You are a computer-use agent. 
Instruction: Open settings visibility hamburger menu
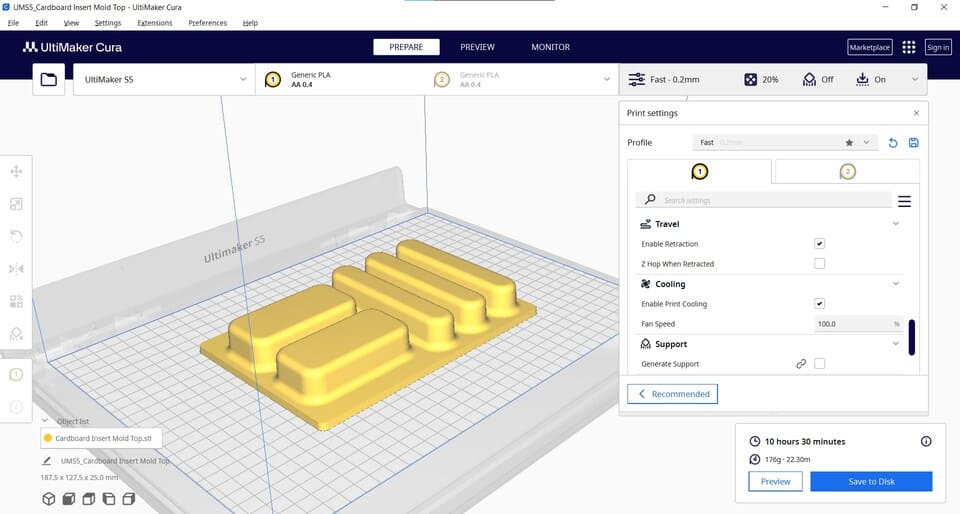(904, 201)
